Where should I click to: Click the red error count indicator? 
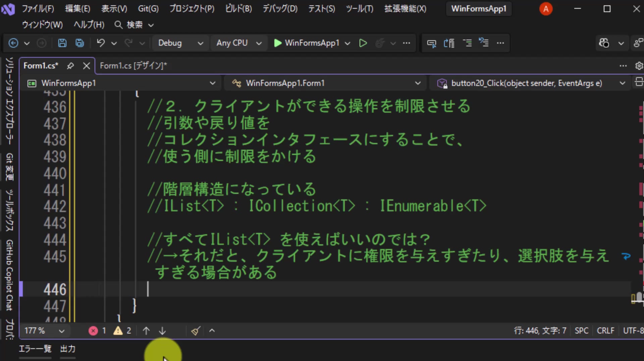point(97,331)
